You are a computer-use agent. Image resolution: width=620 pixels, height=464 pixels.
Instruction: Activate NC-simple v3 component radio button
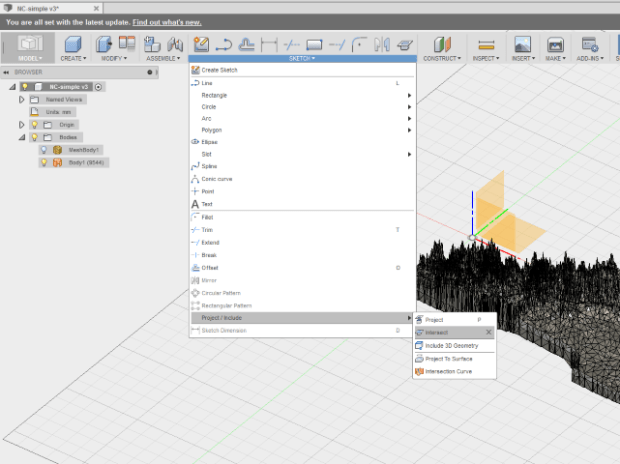98,87
